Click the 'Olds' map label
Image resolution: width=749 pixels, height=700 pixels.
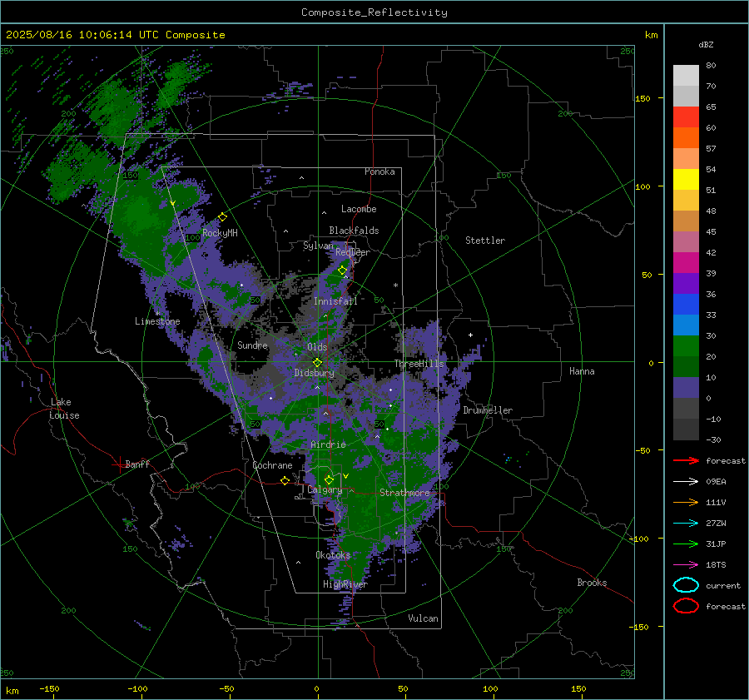[x=317, y=347]
